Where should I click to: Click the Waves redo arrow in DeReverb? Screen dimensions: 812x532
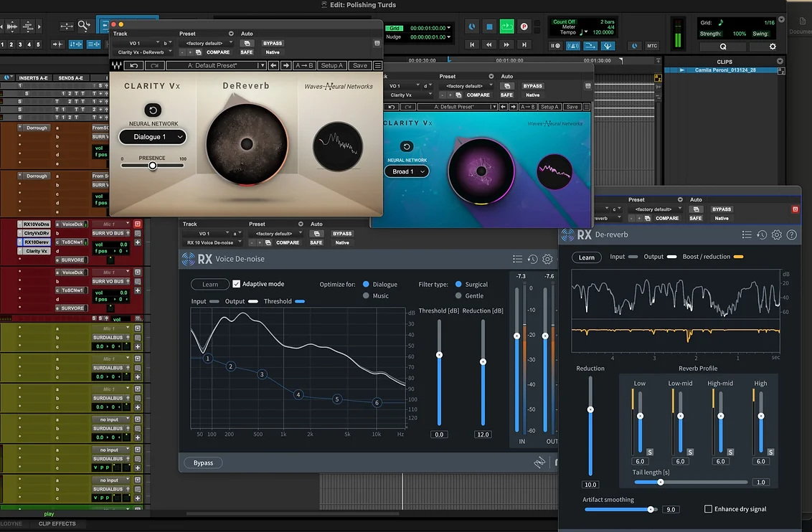coord(154,66)
